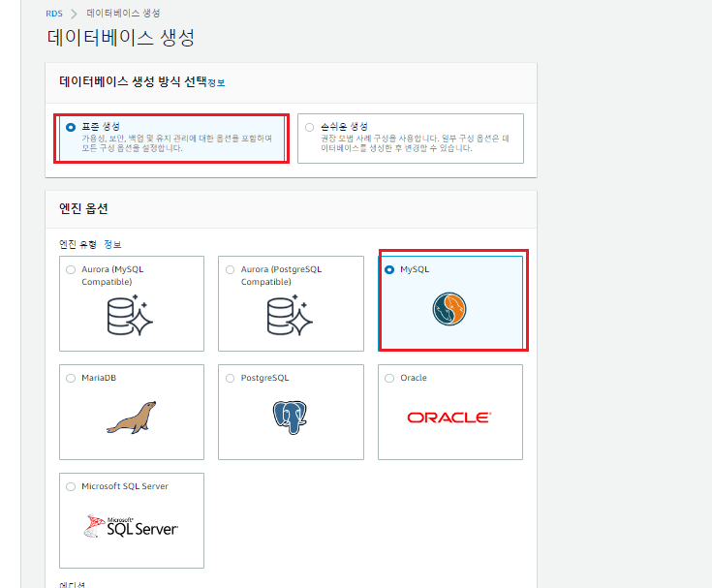Click the MariaDB seal logo
The width and height of the screenshot is (712, 588).
coord(132,418)
